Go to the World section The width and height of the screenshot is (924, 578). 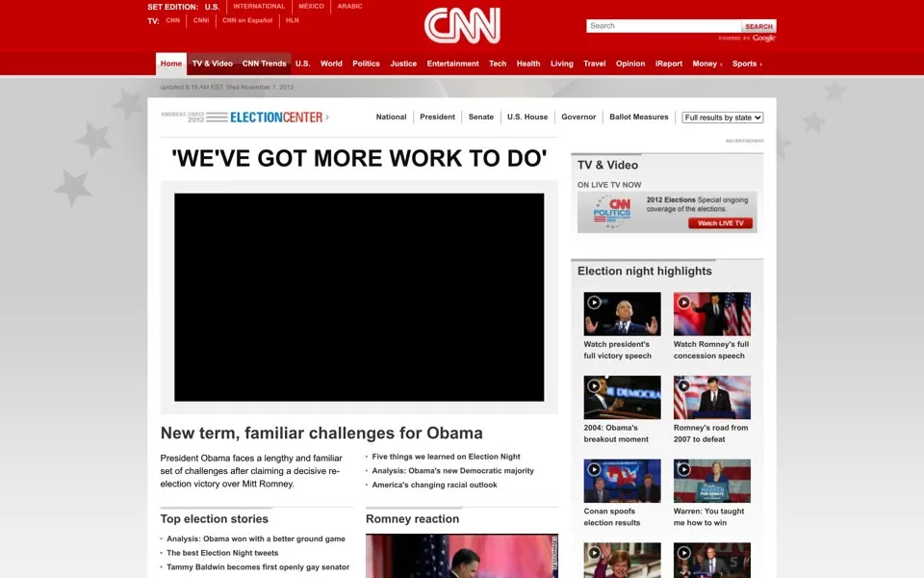(x=331, y=64)
